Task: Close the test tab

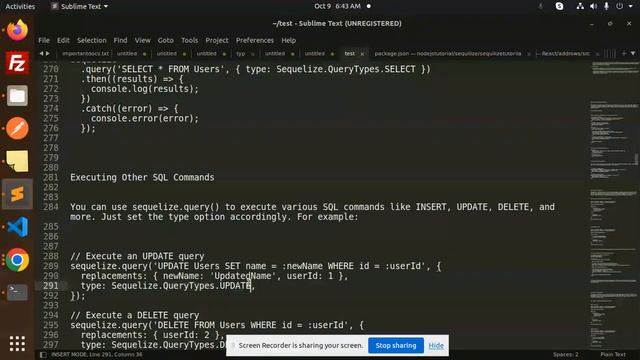Action: [362, 54]
